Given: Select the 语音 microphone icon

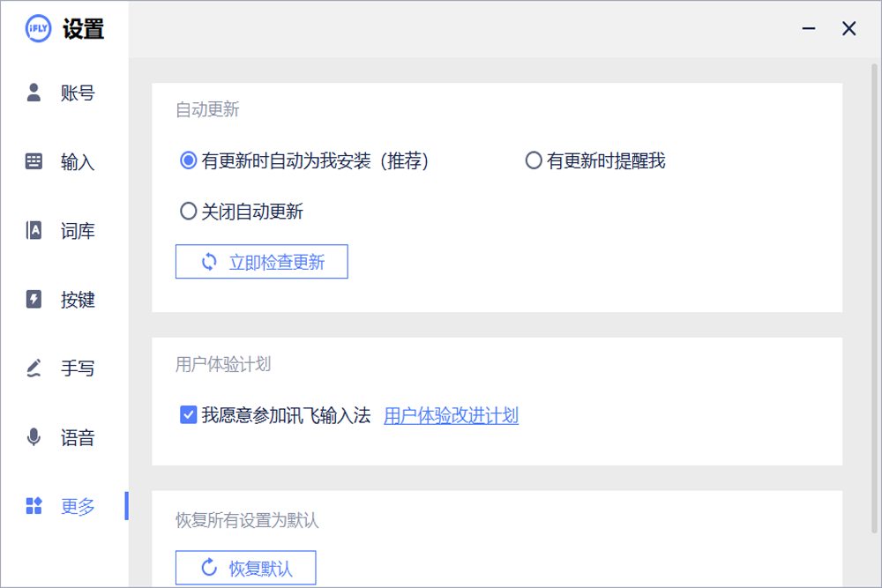Looking at the screenshot, I should tap(34, 437).
